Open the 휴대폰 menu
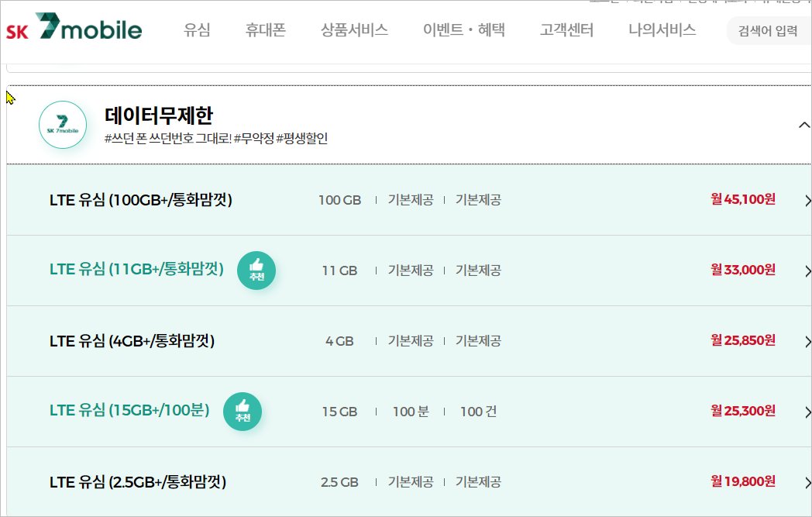Image resolution: width=812 pixels, height=517 pixels. [x=266, y=31]
